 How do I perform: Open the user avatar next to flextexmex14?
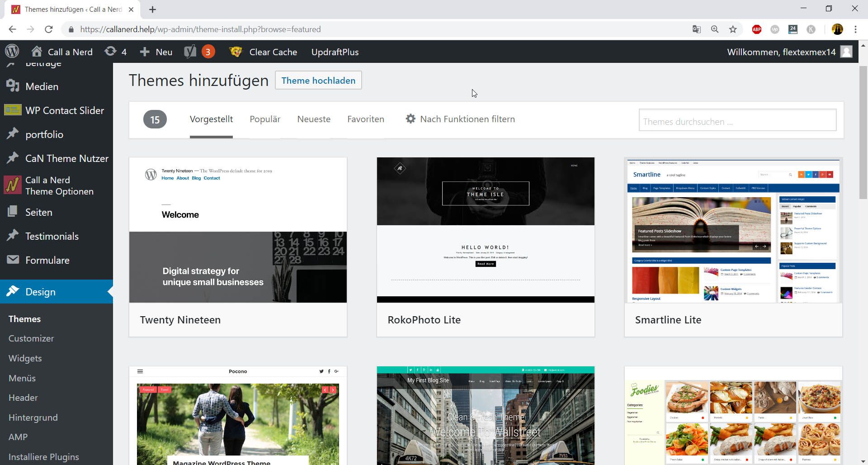tap(846, 52)
